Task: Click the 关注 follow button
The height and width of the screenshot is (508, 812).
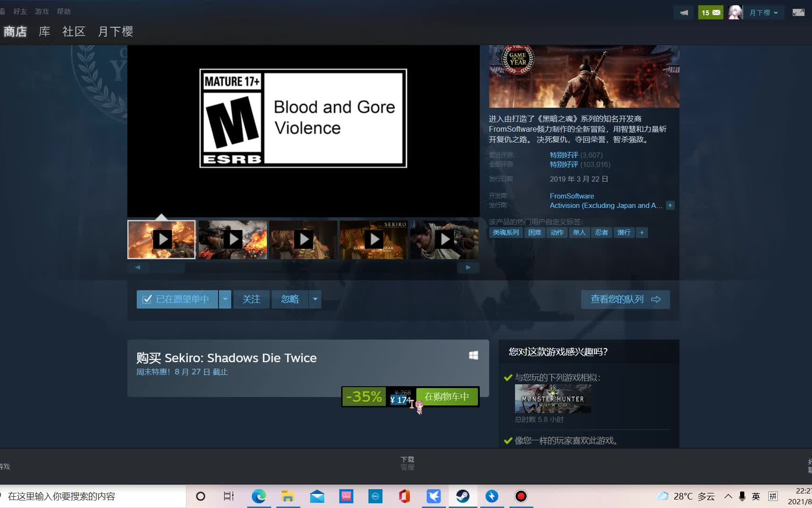Action: [251, 299]
